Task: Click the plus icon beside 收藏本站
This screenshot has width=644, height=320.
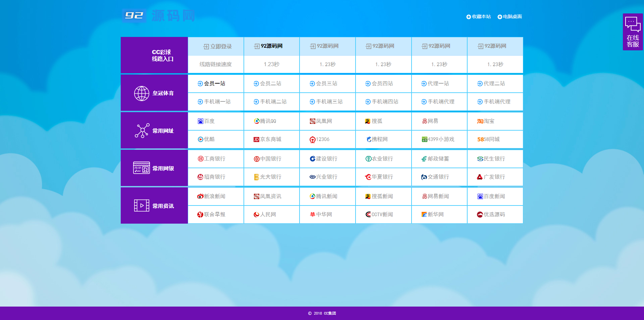Action: pos(469,17)
